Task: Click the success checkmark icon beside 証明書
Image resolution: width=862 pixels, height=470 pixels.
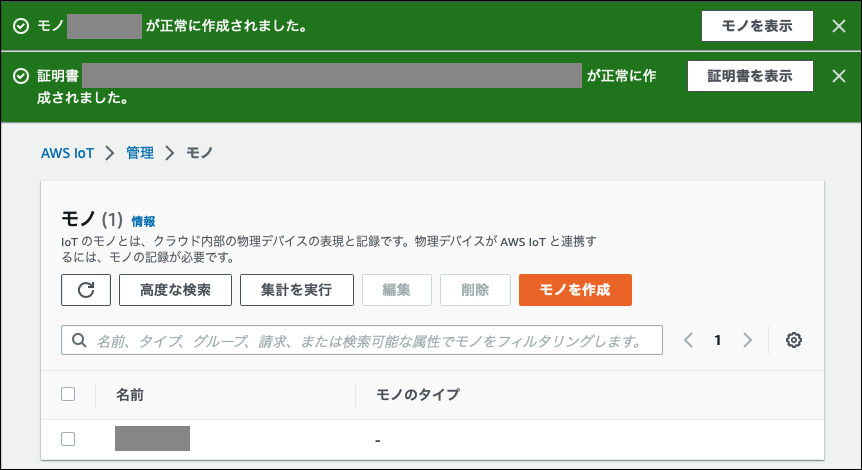Action: tap(21, 76)
